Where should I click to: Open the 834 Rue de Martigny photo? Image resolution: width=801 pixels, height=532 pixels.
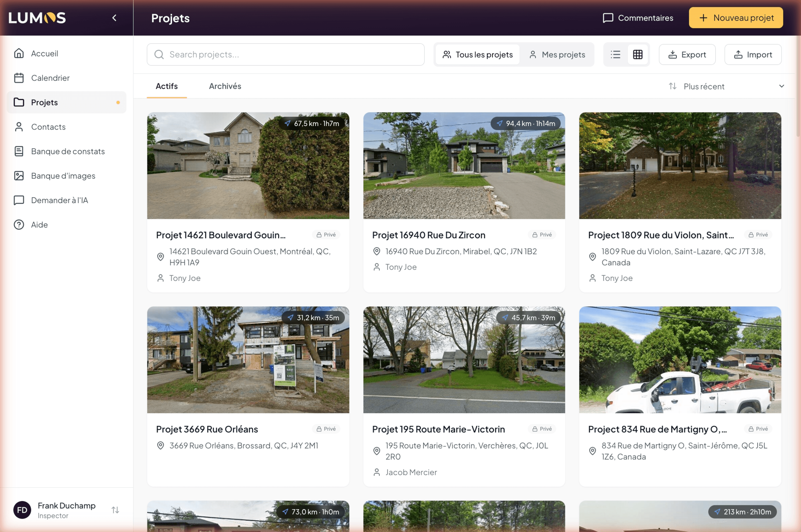point(680,360)
